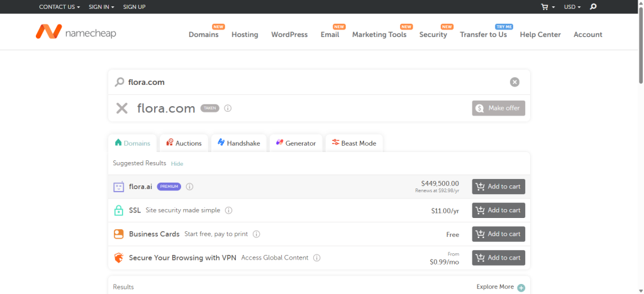Click the Business Cards orange icon
The width and height of the screenshot is (644, 294).
coord(119,234)
